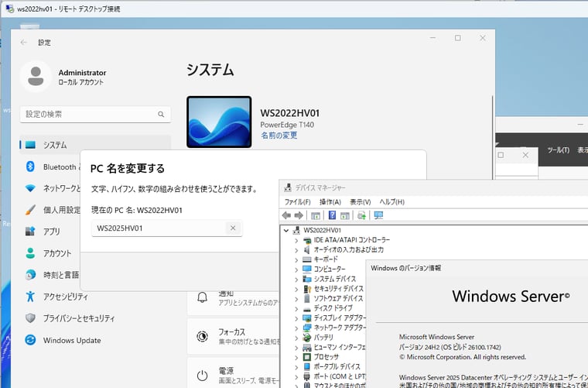Click scan for hardware changes monitor icon
This screenshot has height=388, width=588.
(378, 215)
